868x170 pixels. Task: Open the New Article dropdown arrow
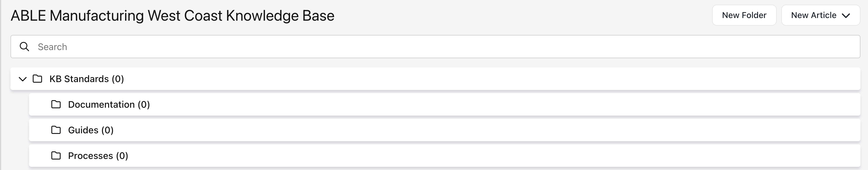(846, 15)
